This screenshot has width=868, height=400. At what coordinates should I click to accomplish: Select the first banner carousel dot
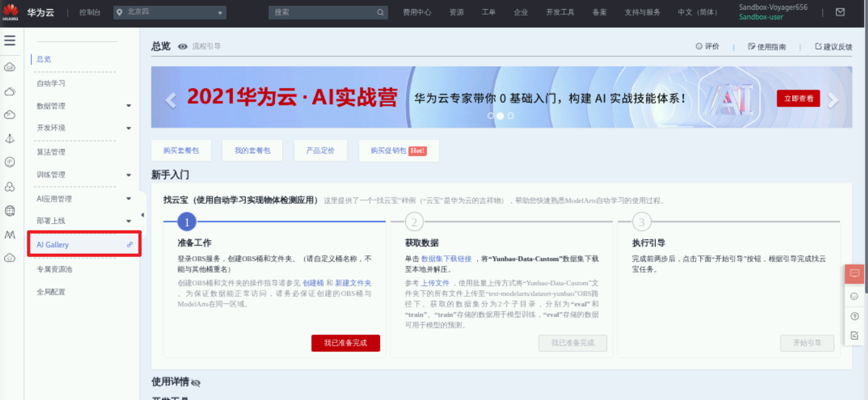491,116
